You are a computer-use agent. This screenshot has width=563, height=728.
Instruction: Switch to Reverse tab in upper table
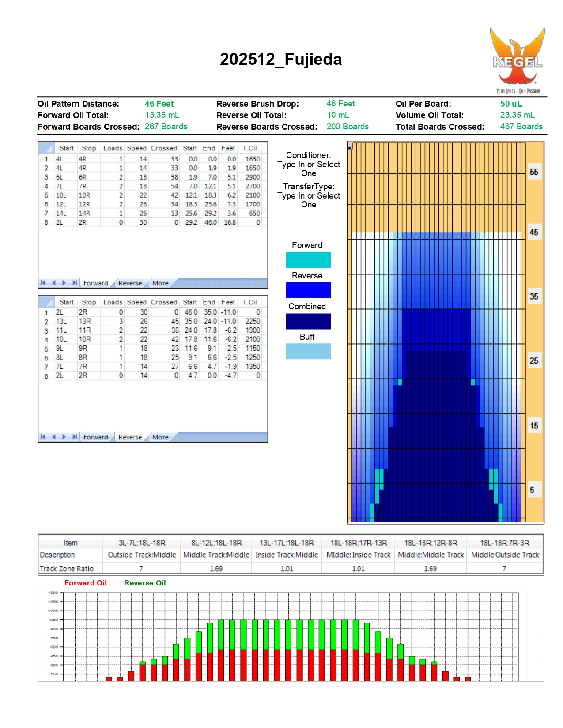click(130, 283)
